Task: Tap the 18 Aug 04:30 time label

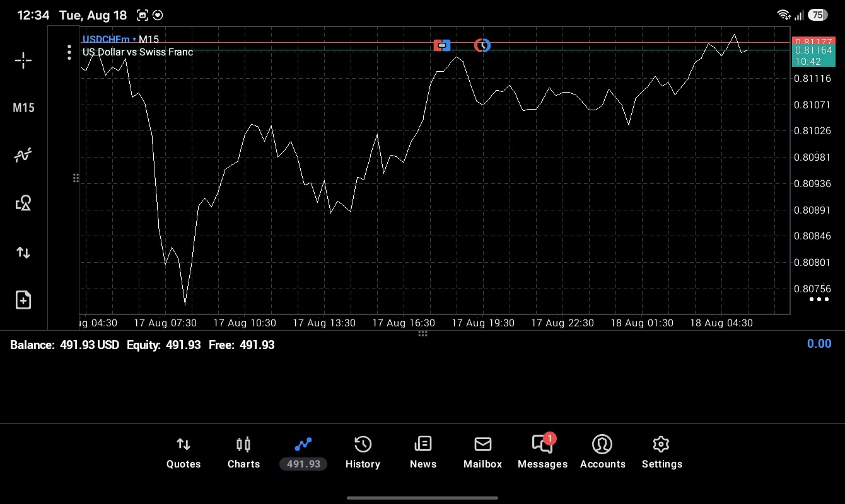Action: point(721,323)
